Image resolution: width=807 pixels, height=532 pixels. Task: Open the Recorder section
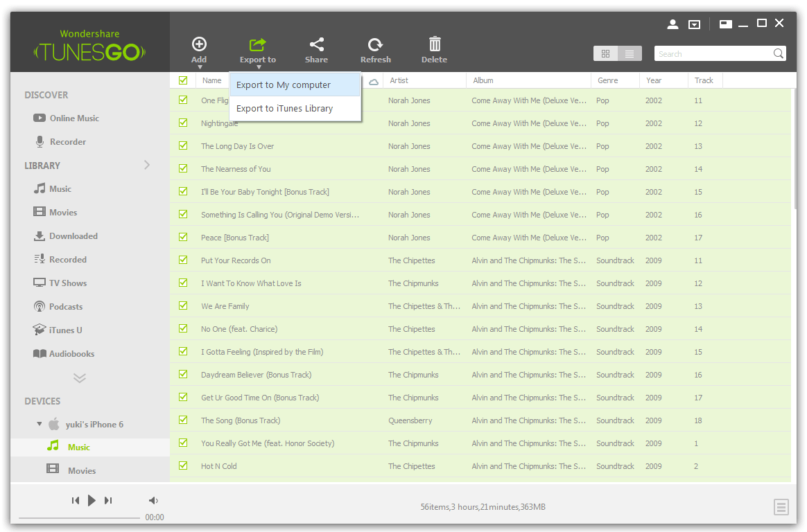tap(60, 142)
